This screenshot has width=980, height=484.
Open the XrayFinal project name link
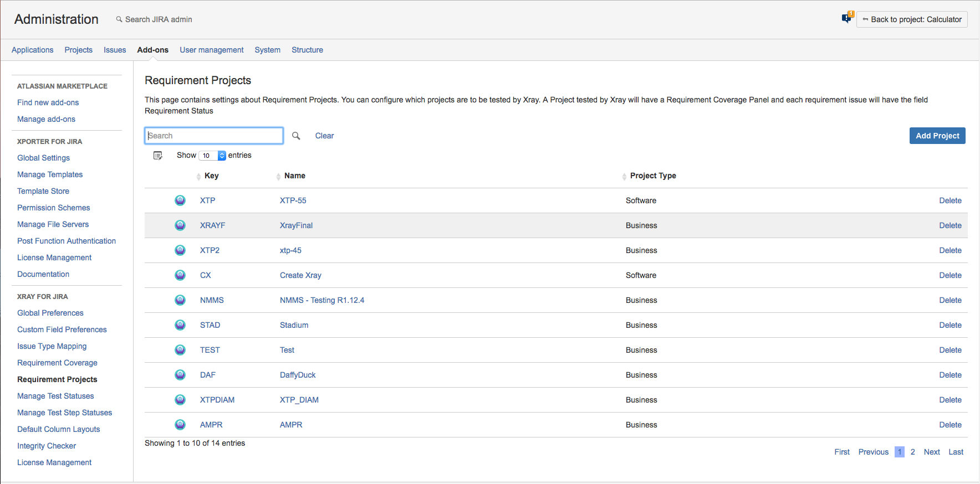(x=296, y=225)
